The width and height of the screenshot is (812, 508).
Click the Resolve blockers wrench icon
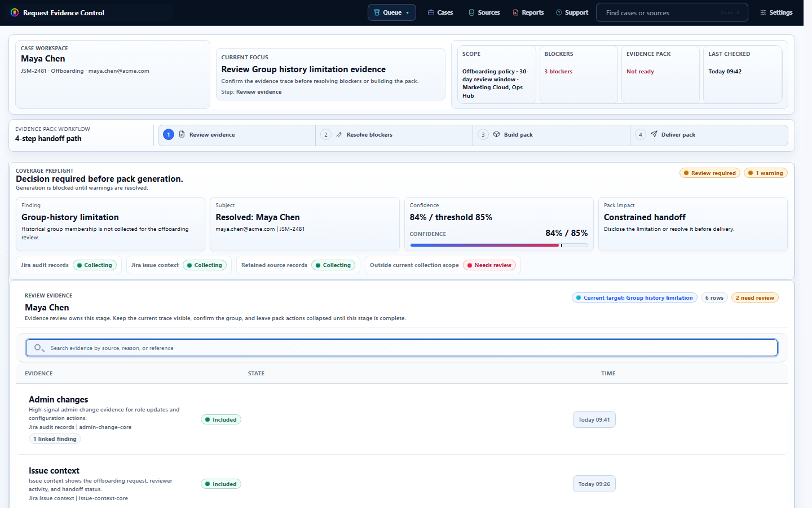[339, 134]
